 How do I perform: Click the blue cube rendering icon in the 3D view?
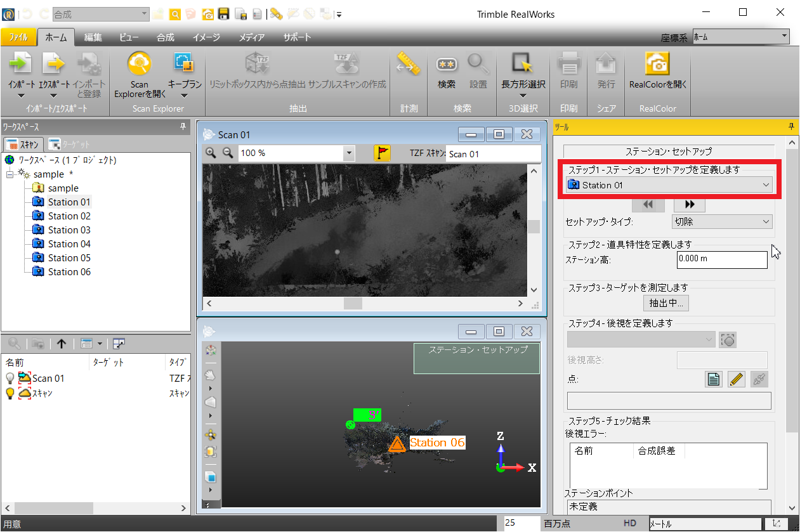pyautogui.click(x=211, y=477)
